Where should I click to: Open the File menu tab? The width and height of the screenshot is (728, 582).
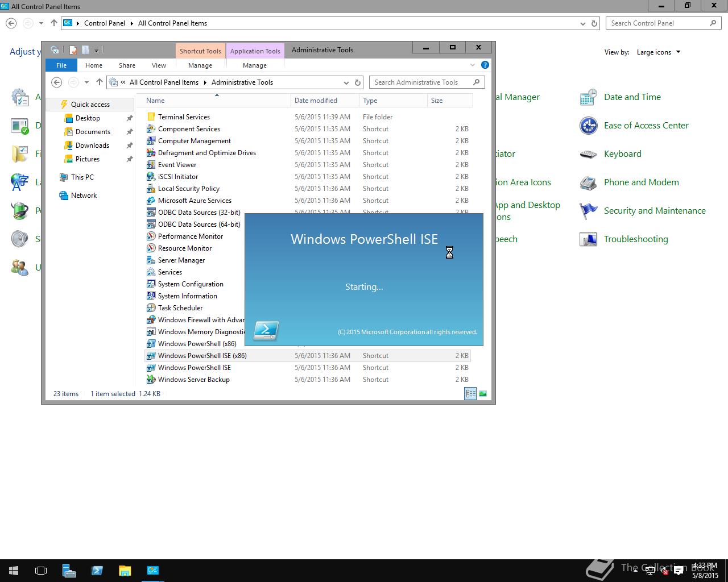pos(61,65)
